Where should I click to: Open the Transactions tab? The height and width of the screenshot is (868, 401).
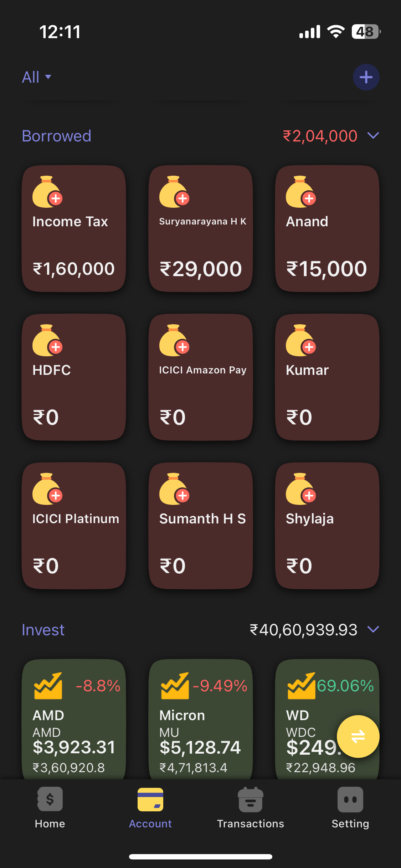pos(250,808)
